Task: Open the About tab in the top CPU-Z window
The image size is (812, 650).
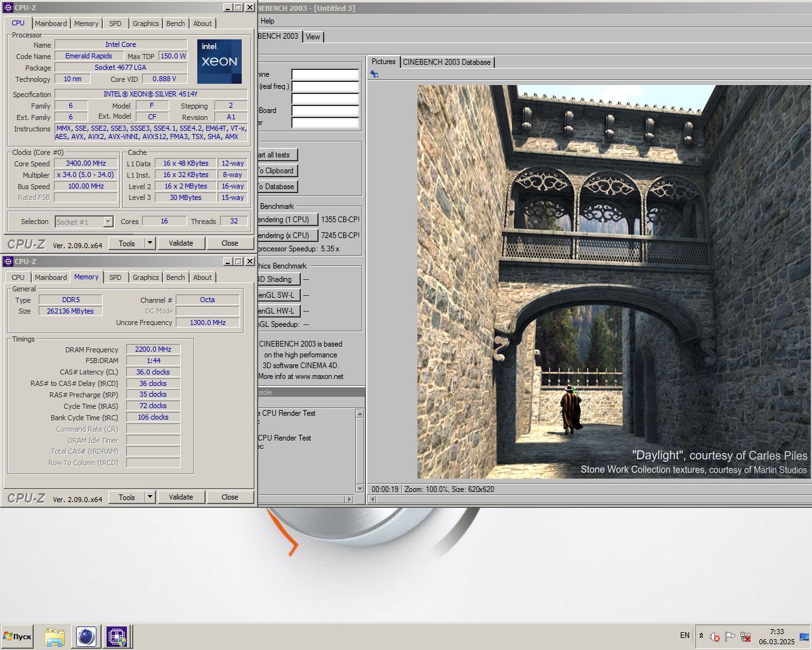Action: (202, 23)
